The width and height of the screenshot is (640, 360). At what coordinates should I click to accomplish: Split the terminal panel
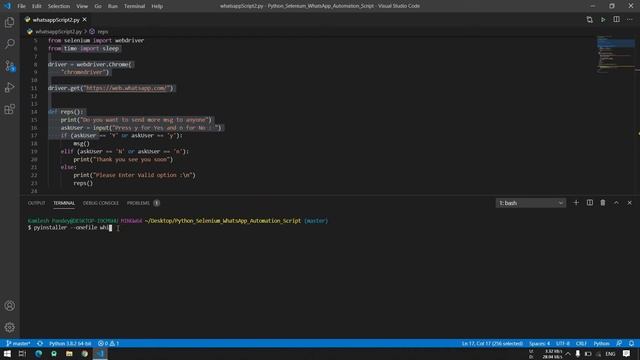pos(590,203)
